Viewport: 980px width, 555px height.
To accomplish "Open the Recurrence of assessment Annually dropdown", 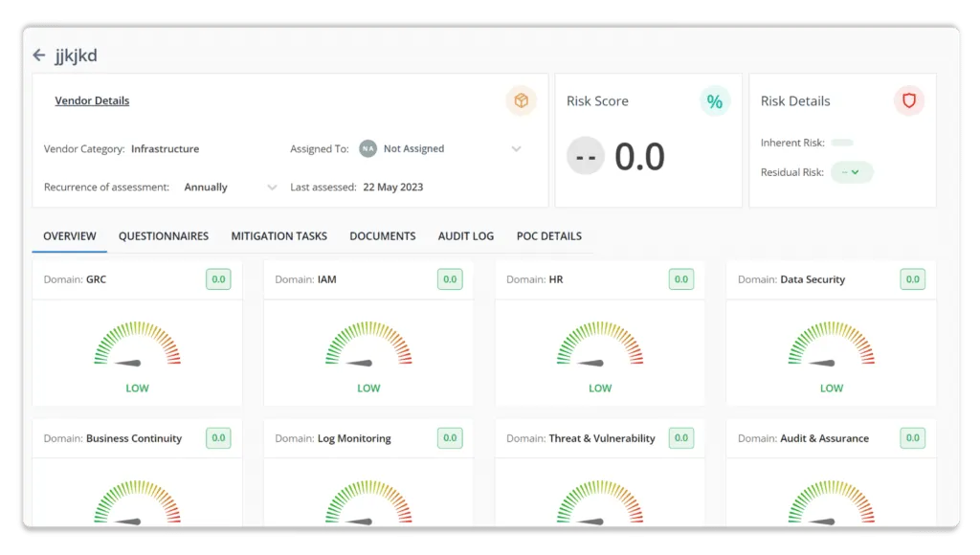I will pyautogui.click(x=230, y=187).
